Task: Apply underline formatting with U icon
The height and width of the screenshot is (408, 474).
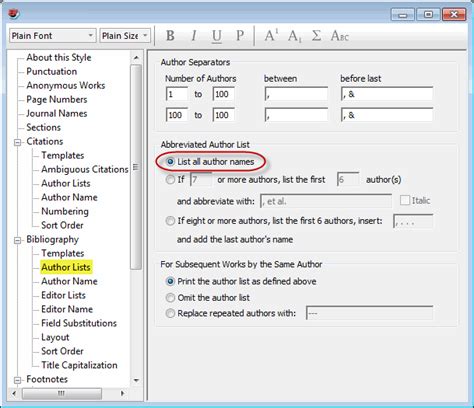Action: tap(217, 35)
